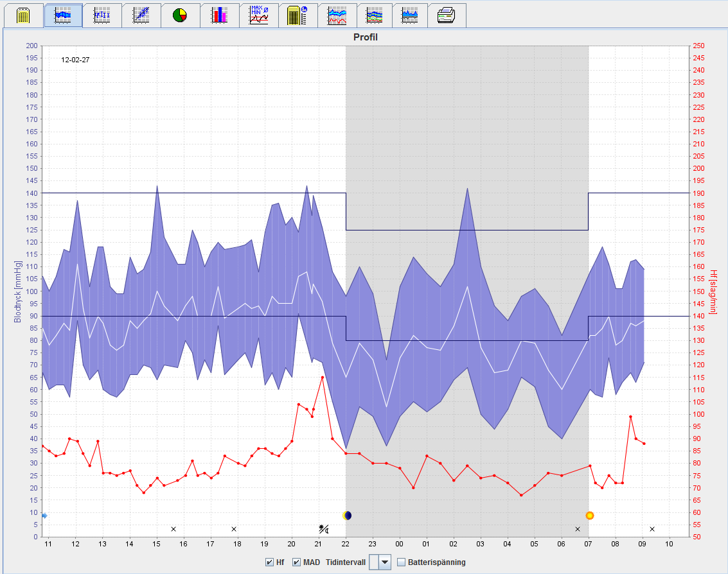
Task: Open the blue and red comparison curves tab
Action: click(337, 15)
